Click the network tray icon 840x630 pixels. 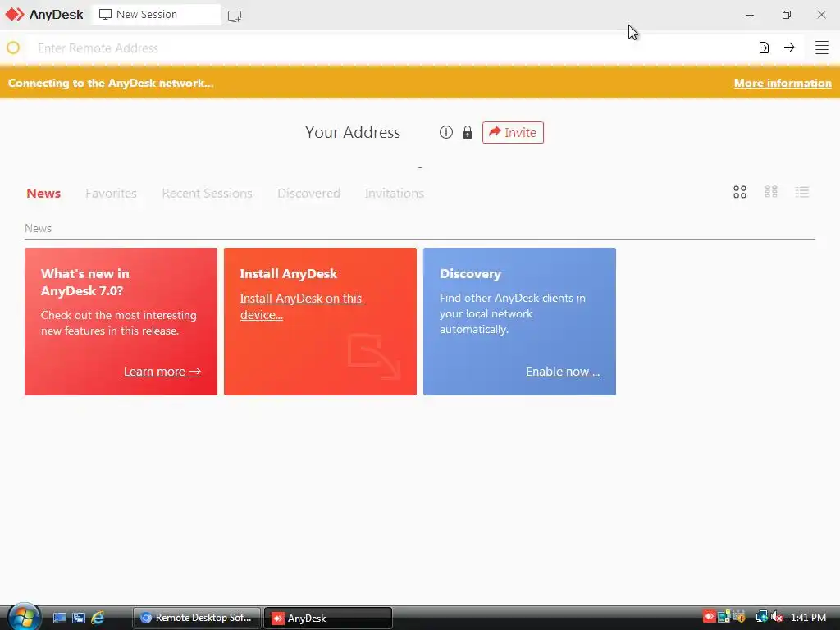761,617
